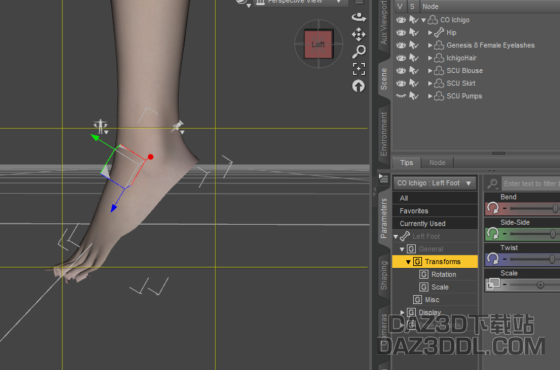Toggle selectability arrow for SCU Skirt
The image size is (560, 370).
pos(414,83)
